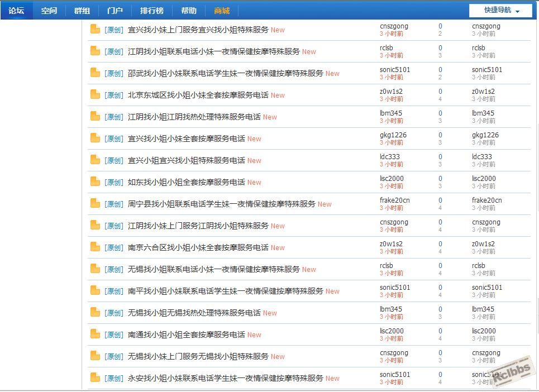Screen dimensions: 539x392
Task: Visit the 商城 shop link
Action: [222, 11]
